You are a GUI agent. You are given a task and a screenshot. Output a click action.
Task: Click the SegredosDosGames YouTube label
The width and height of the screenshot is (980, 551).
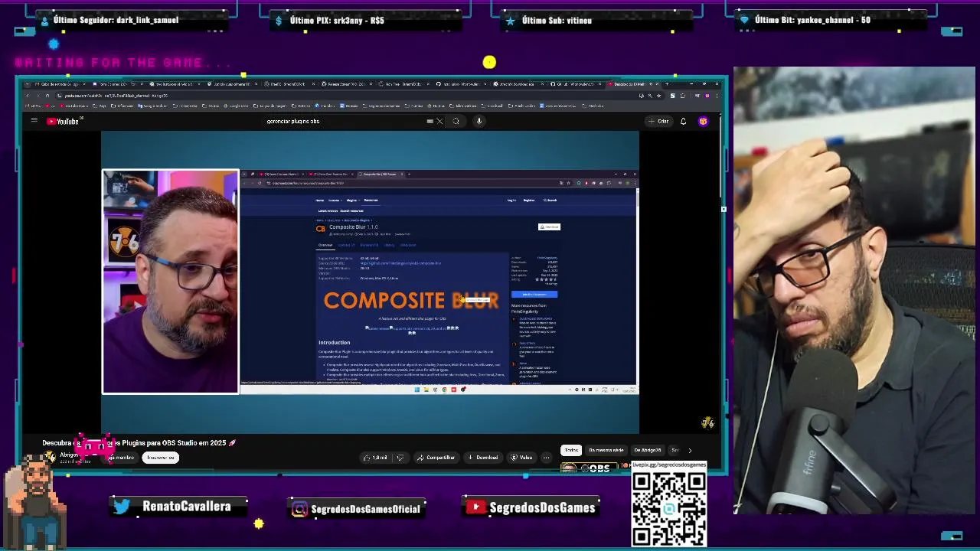point(542,508)
